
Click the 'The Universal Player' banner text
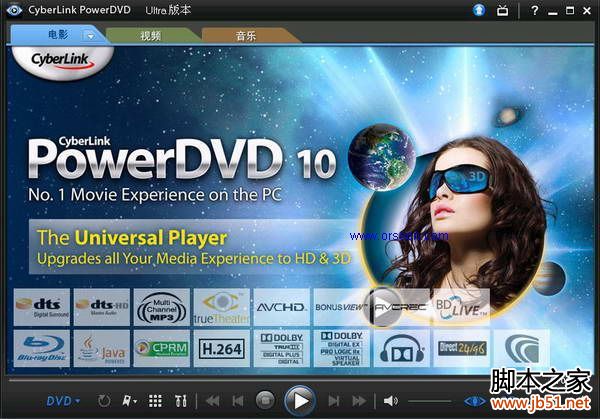[x=132, y=238]
